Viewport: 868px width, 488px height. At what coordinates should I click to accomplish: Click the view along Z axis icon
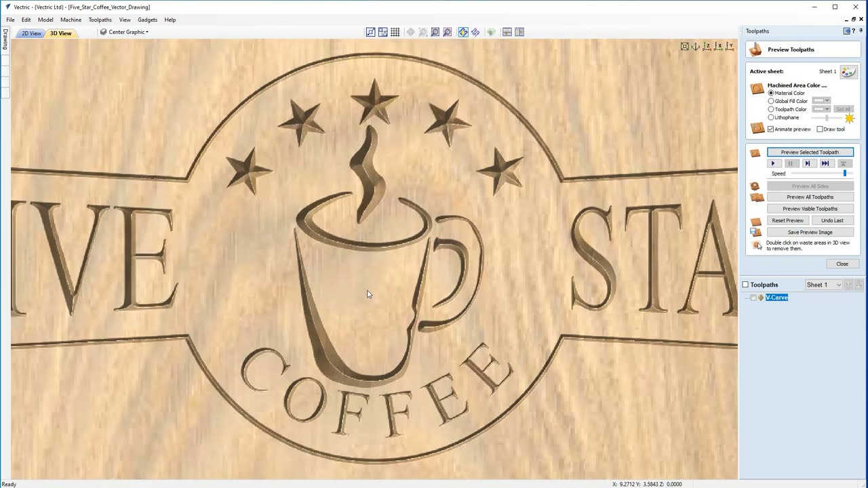tap(707, 46)
